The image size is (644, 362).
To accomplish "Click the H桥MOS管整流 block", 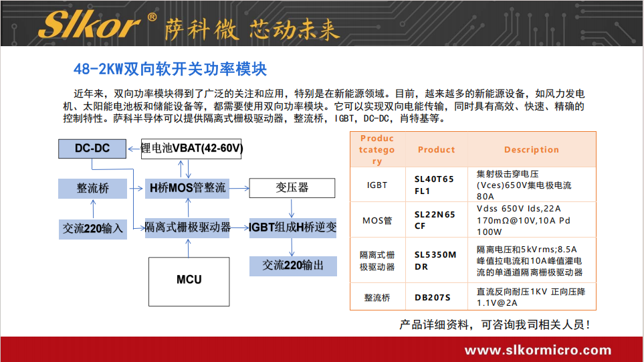I will (x=187, y=188).
